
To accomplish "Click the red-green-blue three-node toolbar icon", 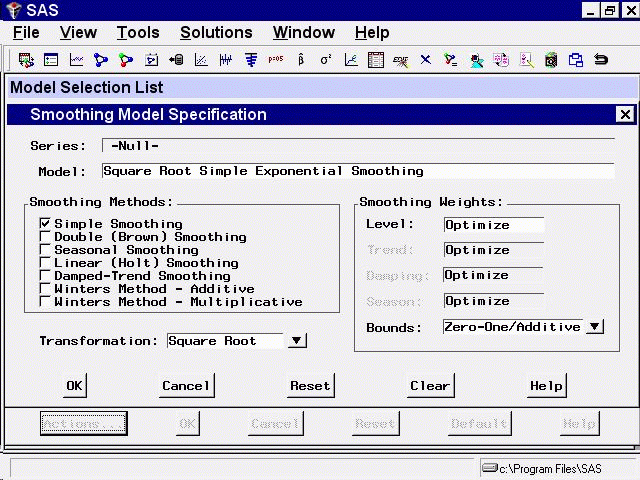I will point(126,60).
